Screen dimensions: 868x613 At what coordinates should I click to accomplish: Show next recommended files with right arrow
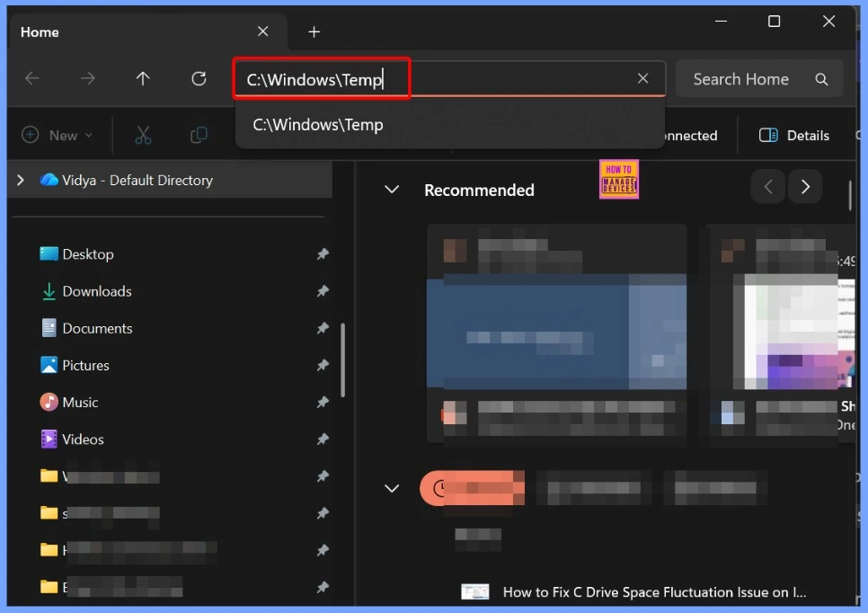click(805, 187)
